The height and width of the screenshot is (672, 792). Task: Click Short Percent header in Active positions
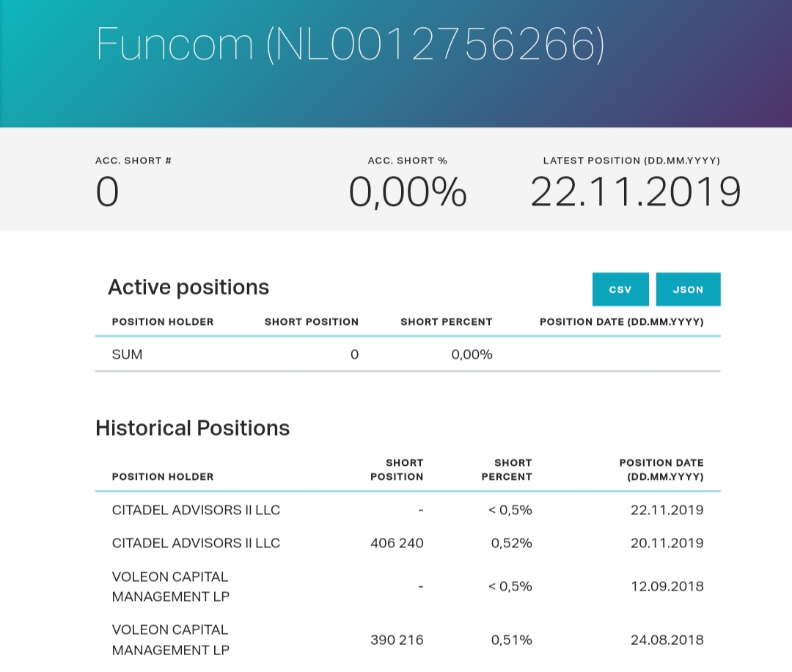pyautogui.click(x=446, y=322)
